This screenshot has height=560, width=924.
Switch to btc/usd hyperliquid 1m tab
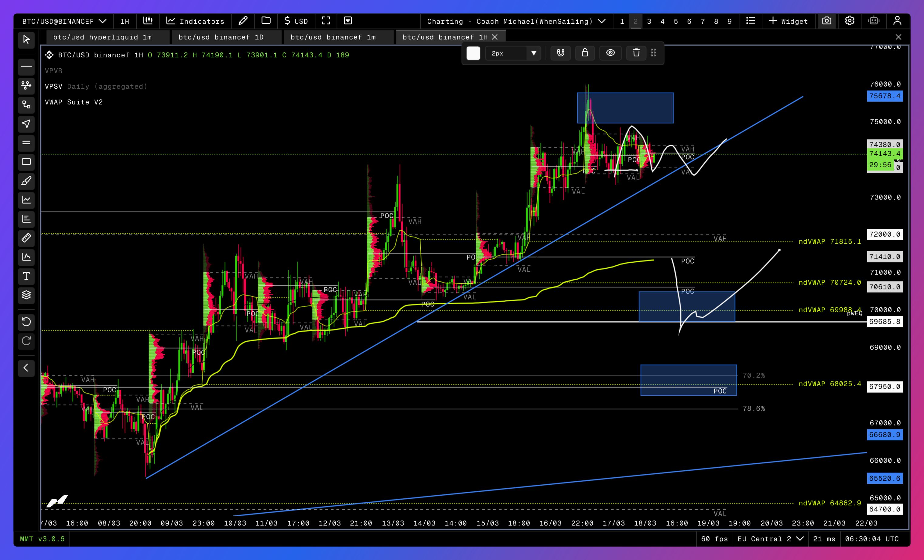(x=102, y=37)
